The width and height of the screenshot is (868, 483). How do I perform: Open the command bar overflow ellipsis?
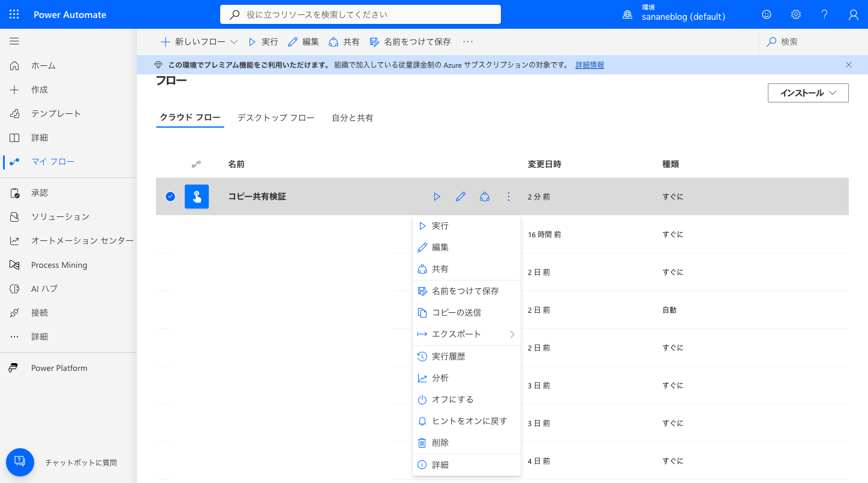coord(468,42)
